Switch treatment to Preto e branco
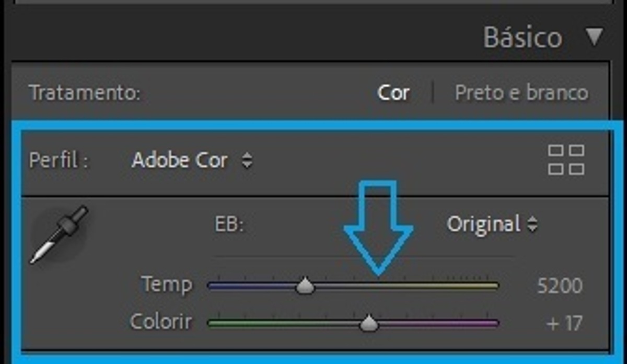The height and width of the screenshot is (364, 627). tap(521, 93)
